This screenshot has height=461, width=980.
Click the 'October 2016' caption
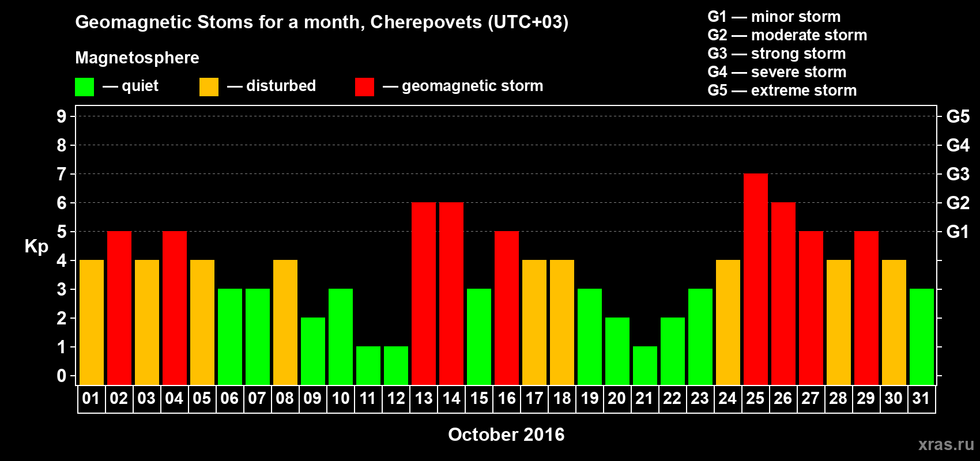click(x=506, y=434)
